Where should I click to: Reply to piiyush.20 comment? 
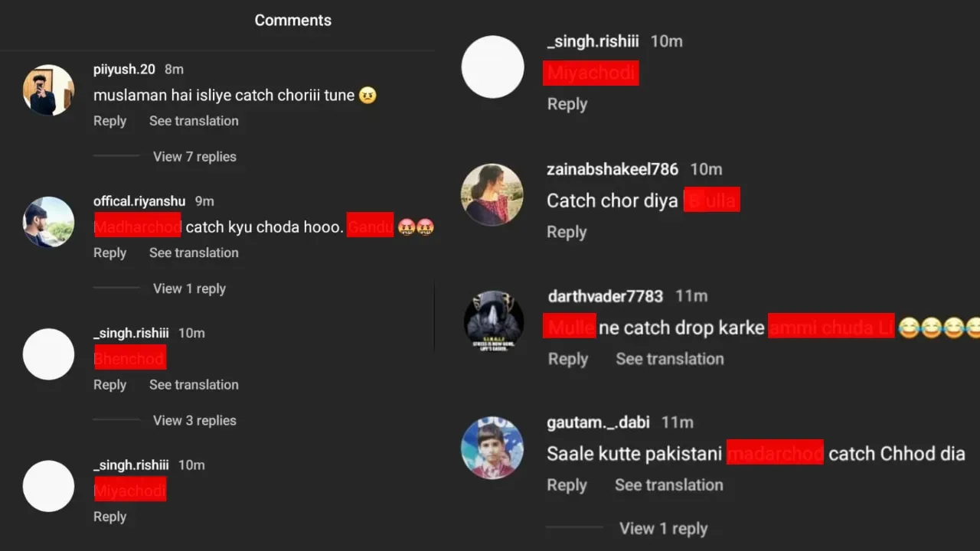(x=109, y=121)
